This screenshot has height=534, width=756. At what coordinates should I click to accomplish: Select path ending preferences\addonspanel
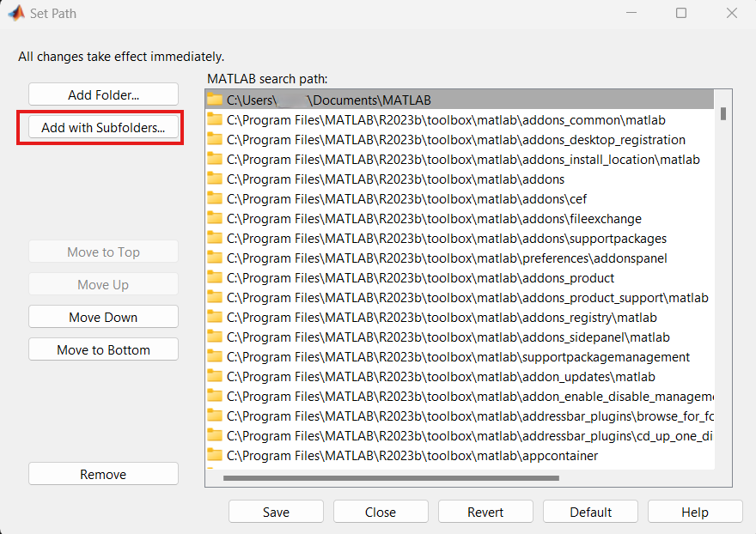pyautogui.click(x=460, y=258)
